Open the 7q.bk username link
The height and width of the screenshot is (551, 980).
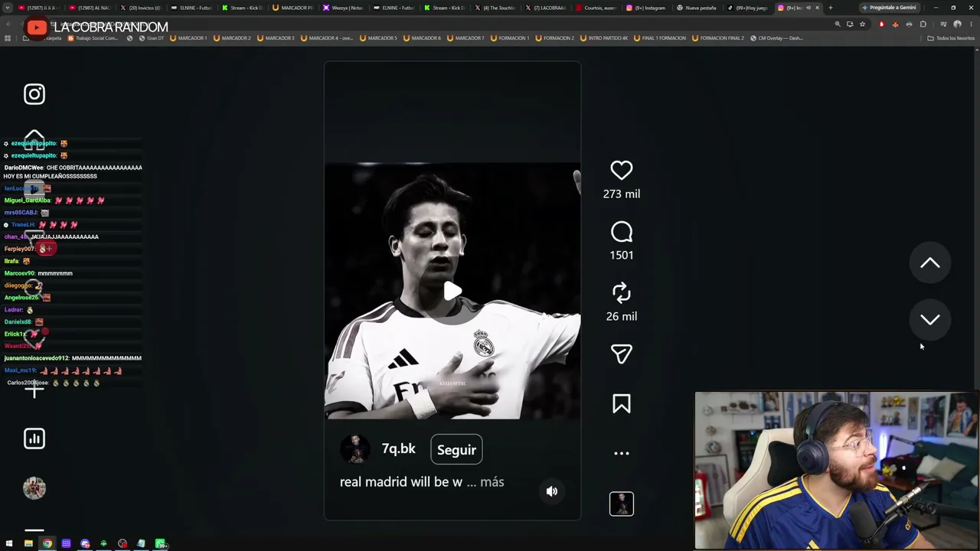click(x=398, y=449)
